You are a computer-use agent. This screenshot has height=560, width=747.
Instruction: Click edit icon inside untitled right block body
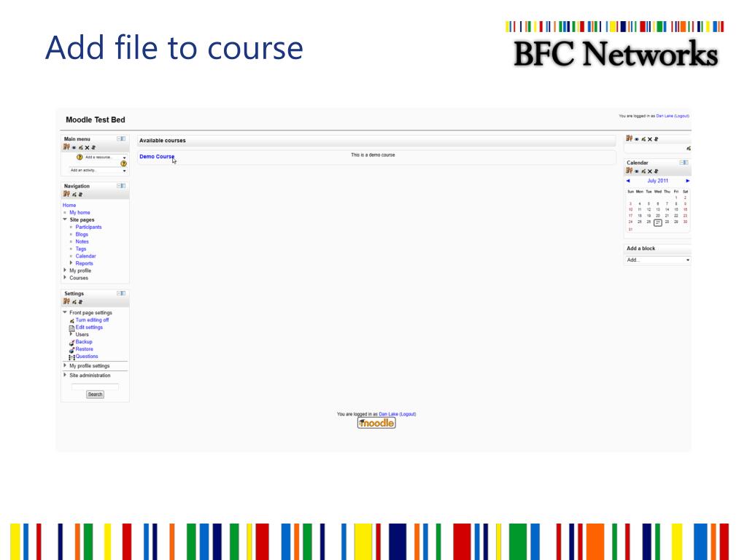point(689,148)
